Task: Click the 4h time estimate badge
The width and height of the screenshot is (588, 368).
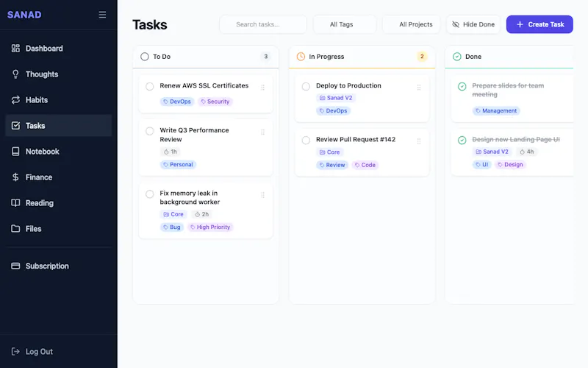Action: (527, 152)
